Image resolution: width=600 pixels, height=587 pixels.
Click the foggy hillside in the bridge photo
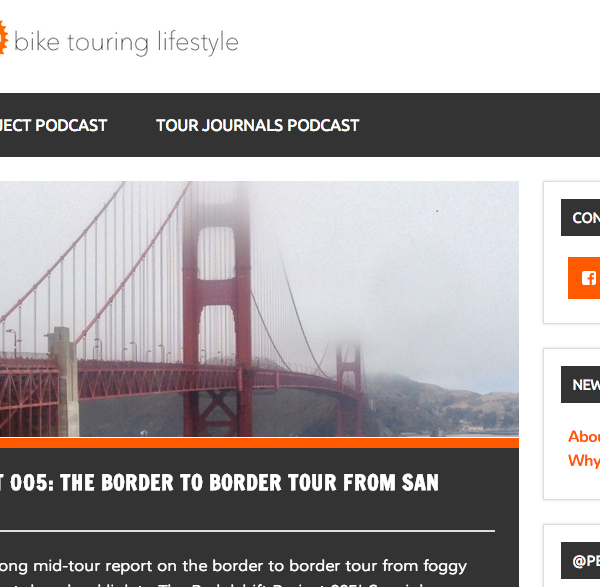tap(440, 406)
